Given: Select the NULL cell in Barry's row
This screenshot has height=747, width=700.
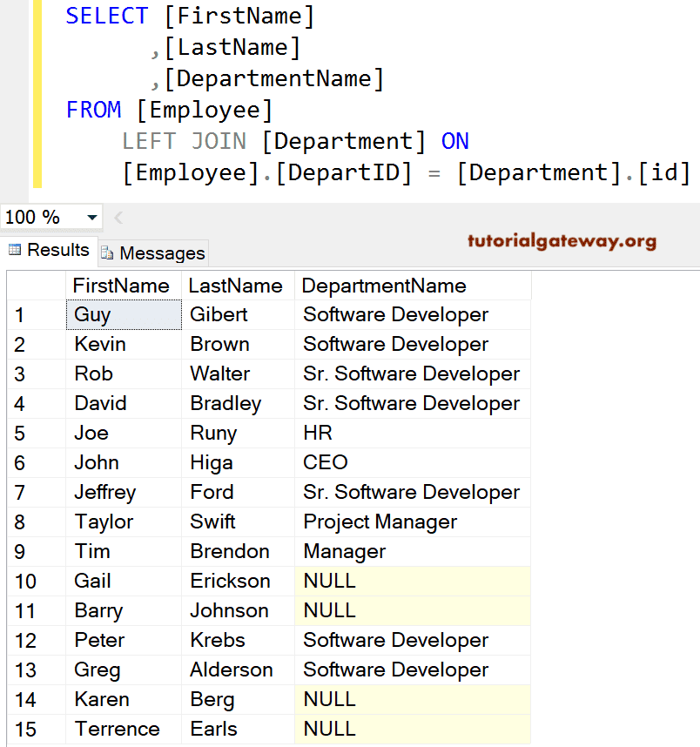Looking at the screenshot, I should (413, 611).
